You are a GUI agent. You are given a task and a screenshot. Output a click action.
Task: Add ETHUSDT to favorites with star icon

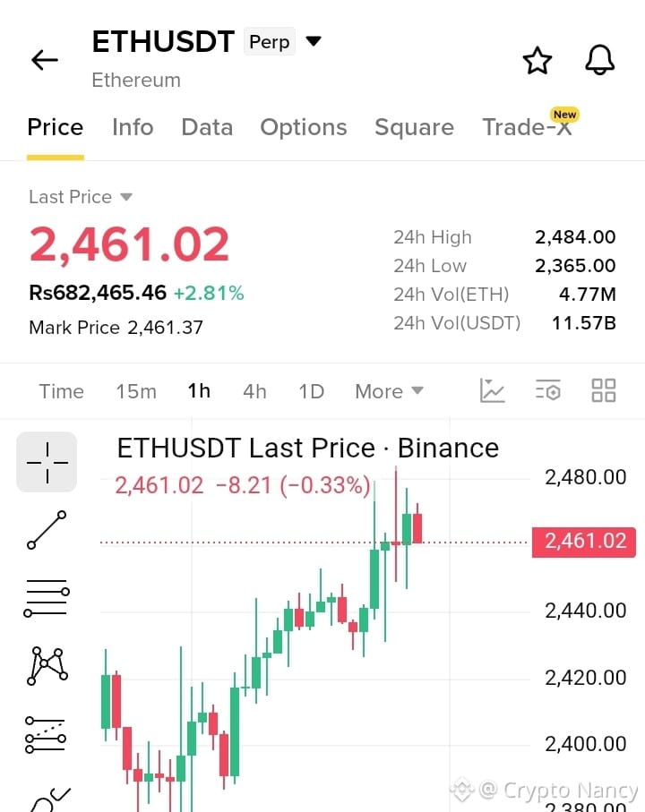[x=537, y=61]
